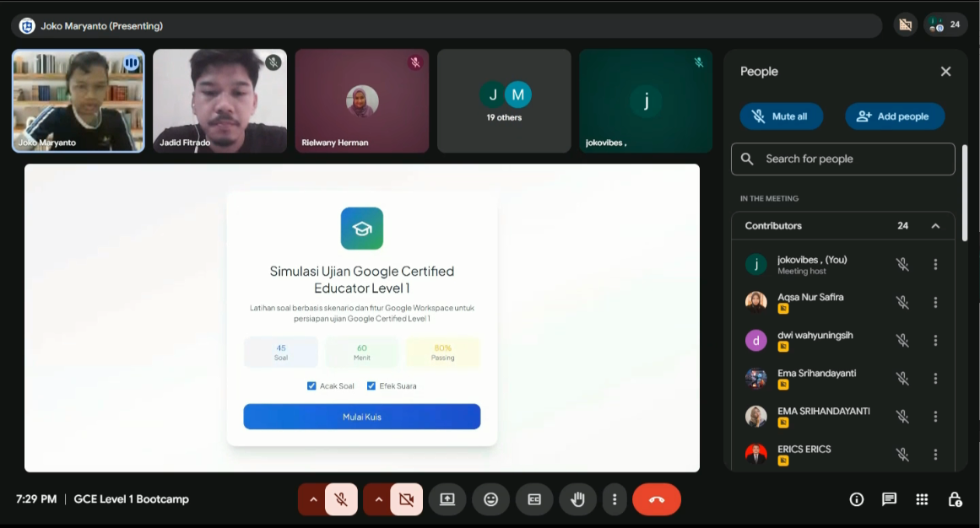Select Rielwany Herman participant tile

click(x=362, y=100)
